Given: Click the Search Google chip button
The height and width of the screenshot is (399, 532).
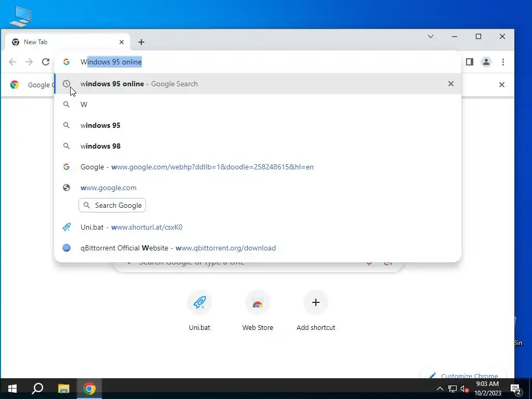Looking at the screenshot, I should [x=112, y=205].
